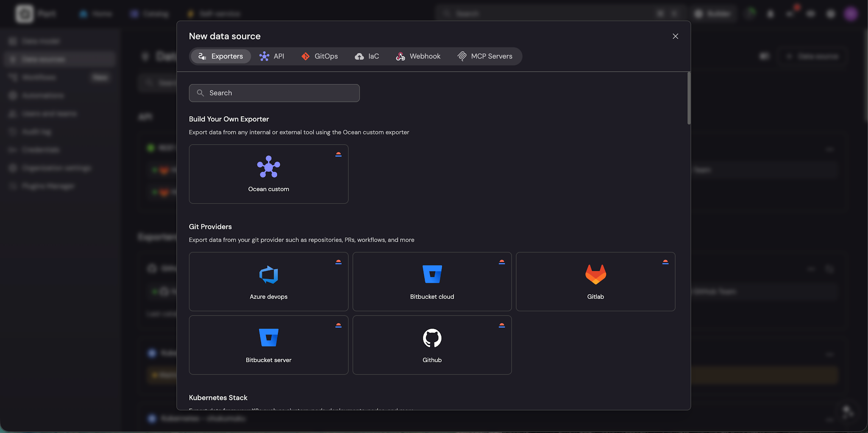Close the New data source dialog

[676, 36]
